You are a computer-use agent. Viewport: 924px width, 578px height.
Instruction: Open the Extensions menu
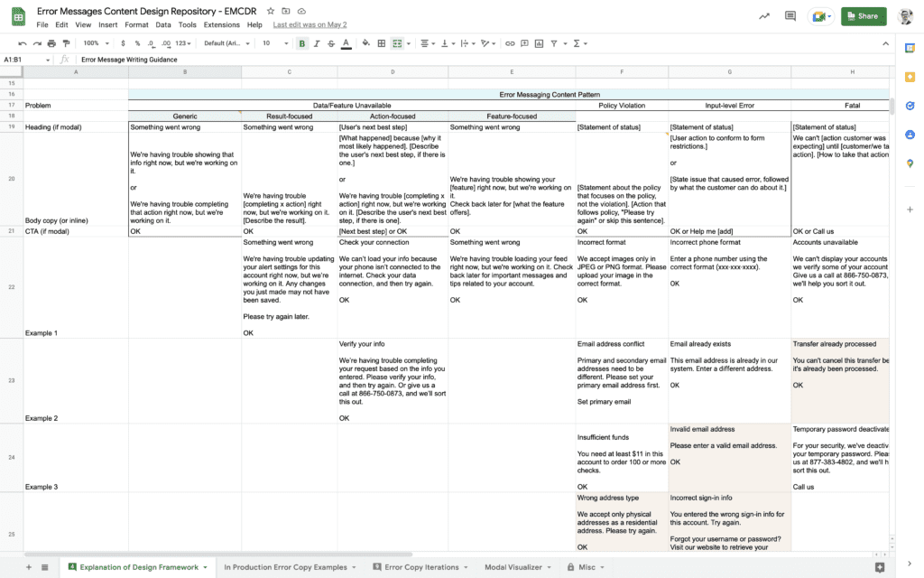(221, 24)
